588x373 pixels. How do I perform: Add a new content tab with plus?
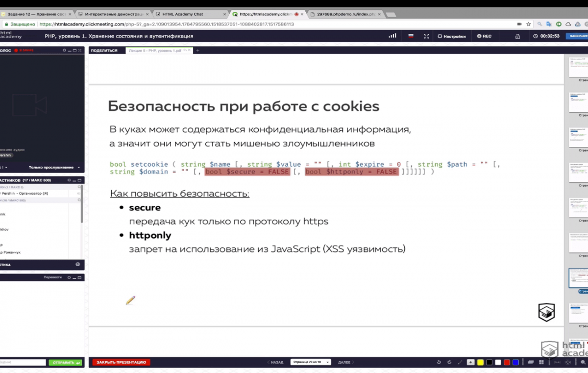[x=198, y=50]
